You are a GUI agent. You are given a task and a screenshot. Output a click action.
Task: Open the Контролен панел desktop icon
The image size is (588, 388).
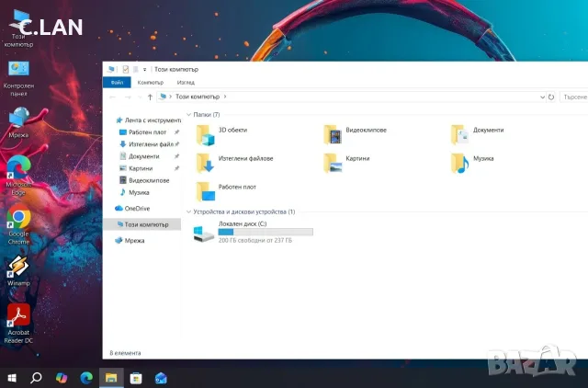click(x=18, y=79)
